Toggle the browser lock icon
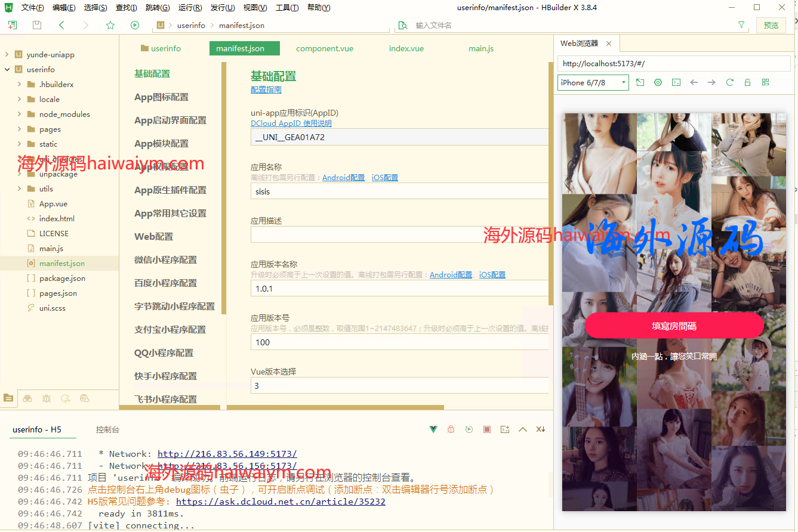This screenshot has height=532, width=798. tap(747, 82)
